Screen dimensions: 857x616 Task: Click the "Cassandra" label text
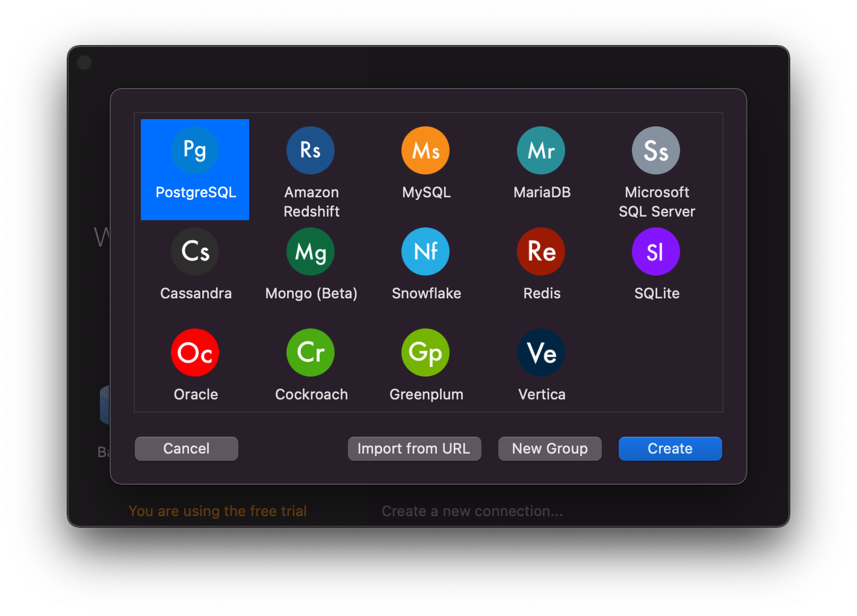pos(196,294)
